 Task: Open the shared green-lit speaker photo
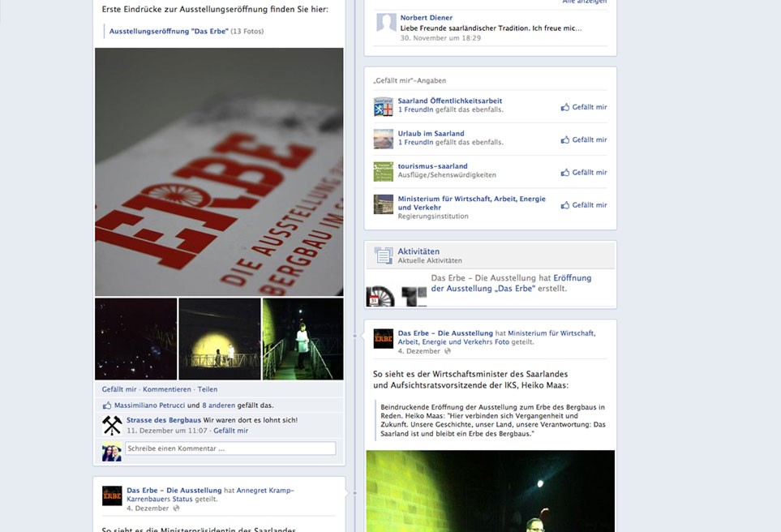(x=490, y=491)
